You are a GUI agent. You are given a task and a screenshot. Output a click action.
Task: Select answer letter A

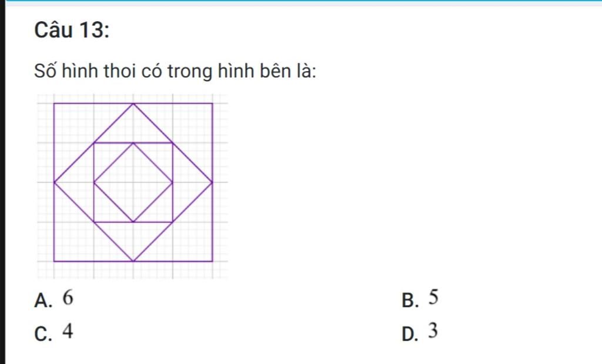pos(42,300)
